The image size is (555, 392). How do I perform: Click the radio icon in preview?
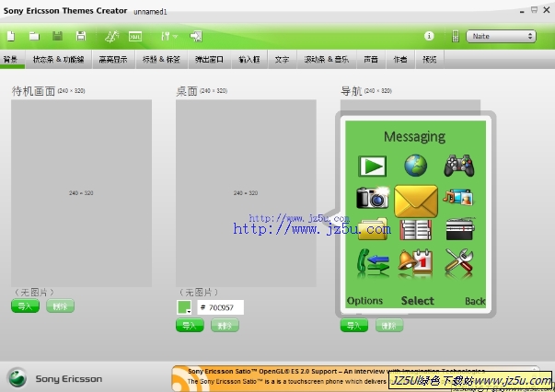[x=460, y=229]
